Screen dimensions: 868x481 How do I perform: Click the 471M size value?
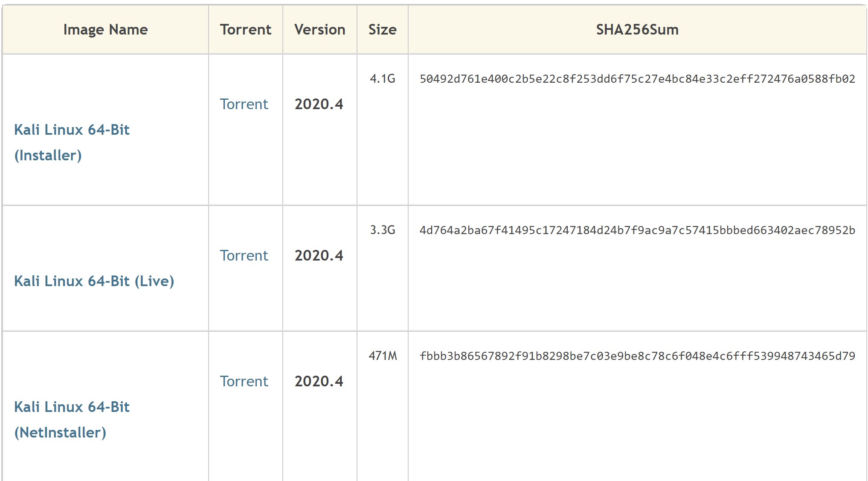click(x=383, y=356)
